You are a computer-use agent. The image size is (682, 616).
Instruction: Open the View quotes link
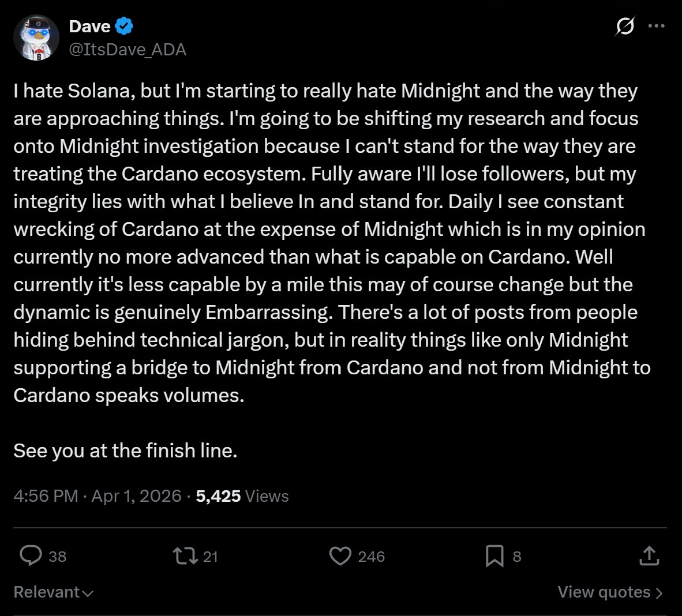tap(604, 592)
